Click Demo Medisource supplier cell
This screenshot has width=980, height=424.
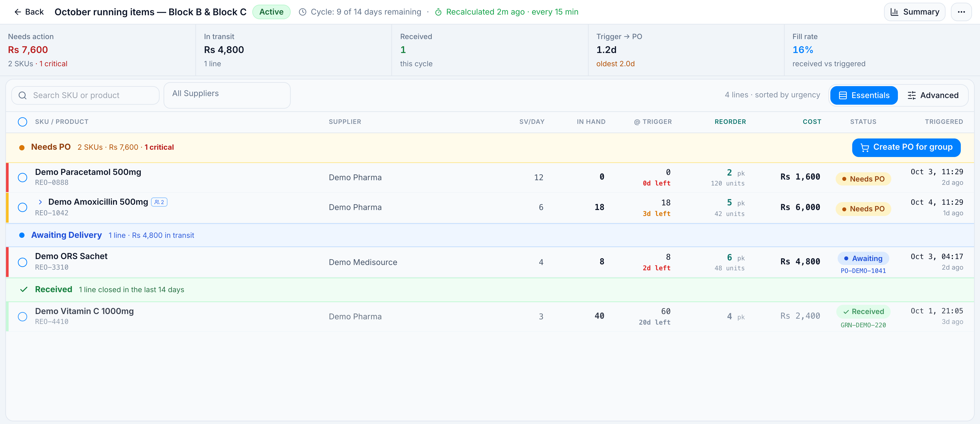363,262
